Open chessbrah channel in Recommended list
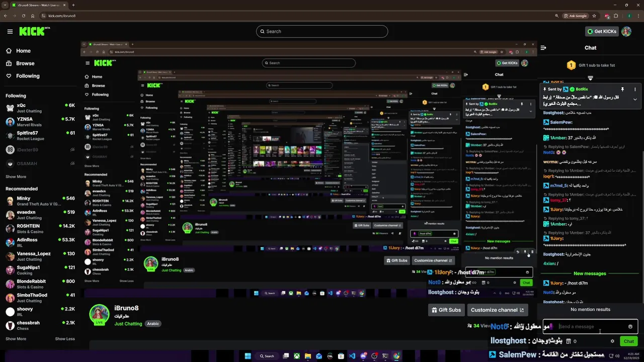 coord(40,325)
